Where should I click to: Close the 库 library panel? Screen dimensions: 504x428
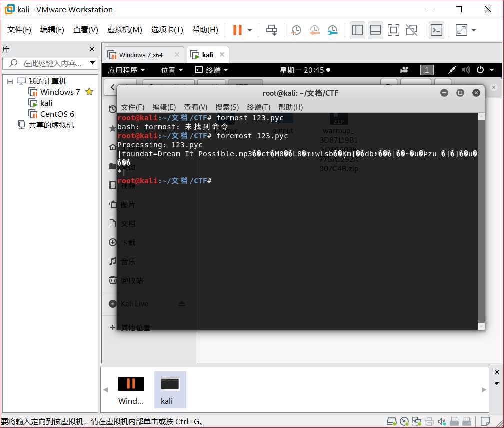92,49
